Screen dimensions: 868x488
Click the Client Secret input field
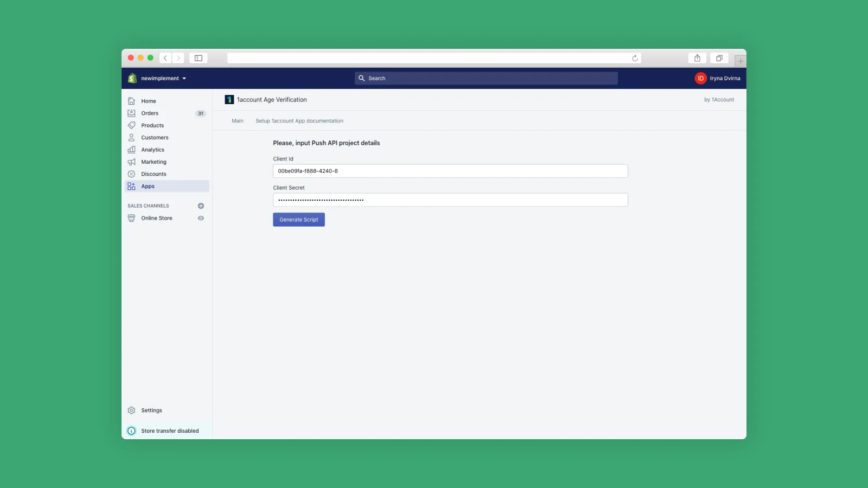[450, 200]
